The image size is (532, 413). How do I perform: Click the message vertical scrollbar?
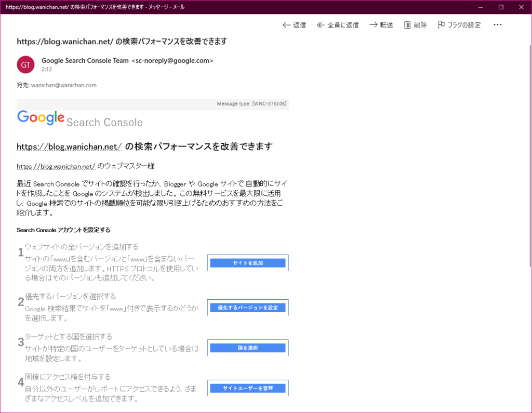pyautogui.click(x=530, y=156)
